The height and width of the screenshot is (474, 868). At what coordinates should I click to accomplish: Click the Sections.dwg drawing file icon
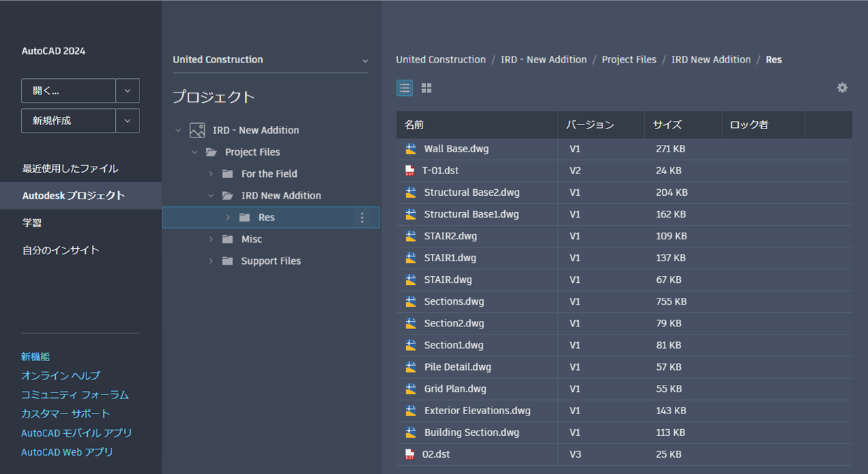[x=410, y=301]
